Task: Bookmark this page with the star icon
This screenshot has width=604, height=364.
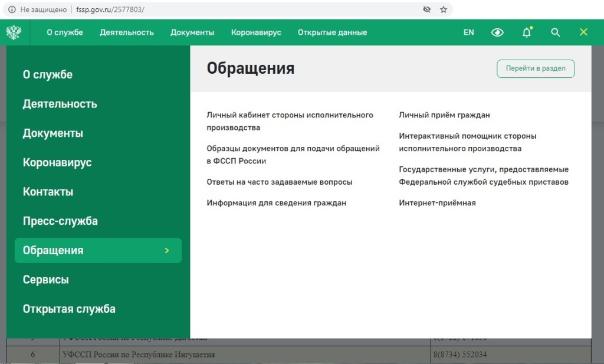Action: pos(444,10)
